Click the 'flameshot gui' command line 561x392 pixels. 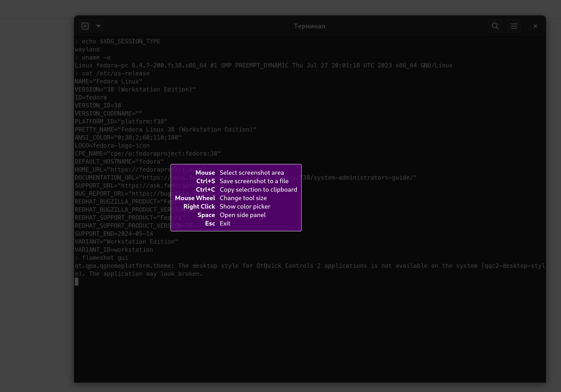tap(101, 258)
